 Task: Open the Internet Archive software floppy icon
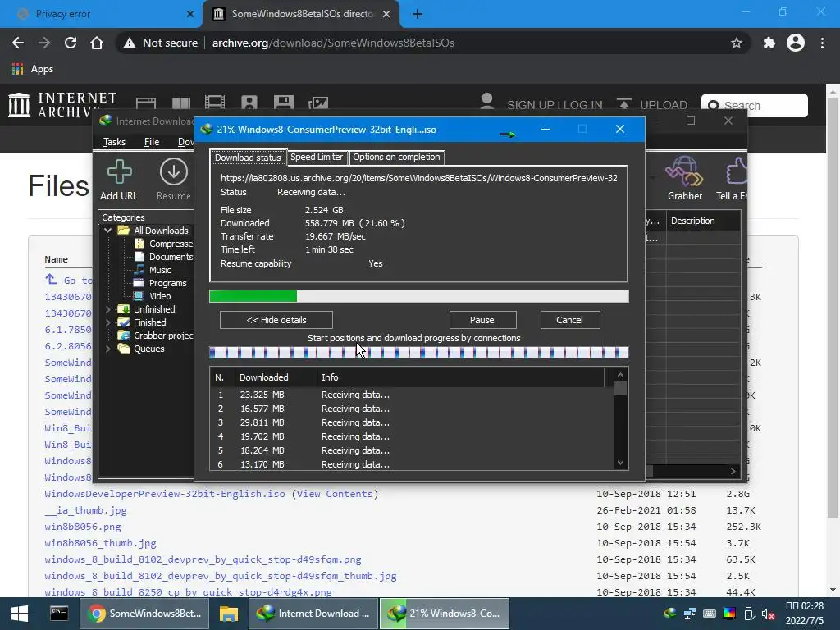click(283, 103)
